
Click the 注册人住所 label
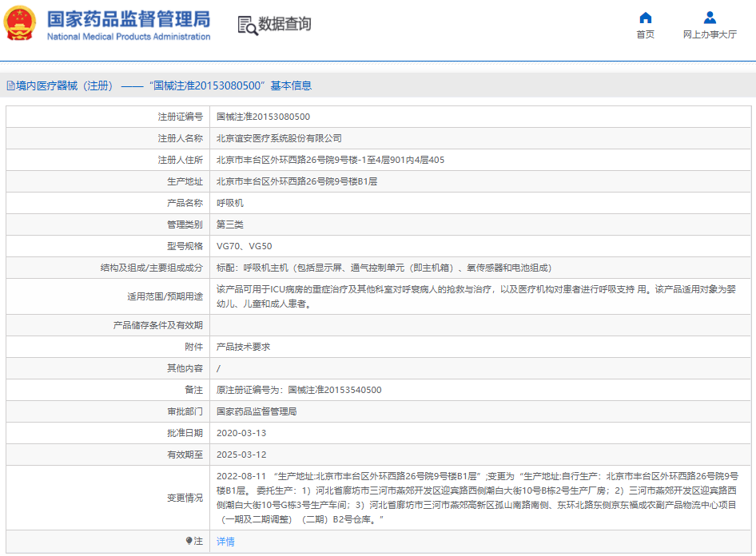tap(181, 160)
